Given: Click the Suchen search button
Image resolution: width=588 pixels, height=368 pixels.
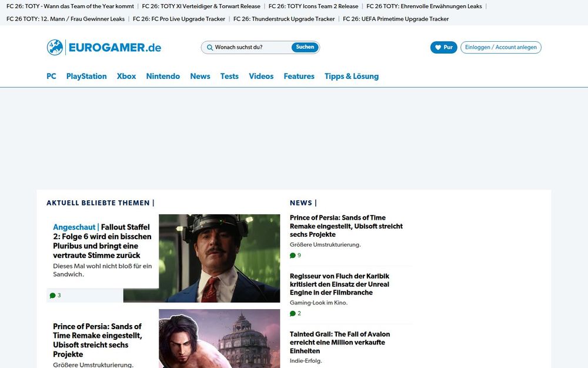Looking at the screenshot, I should [305, 47].
